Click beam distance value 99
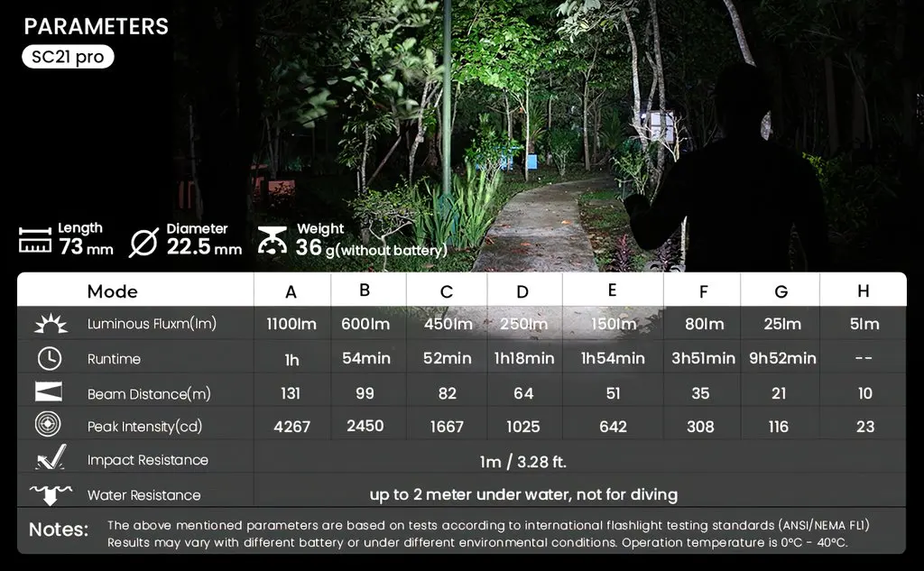924x571 pixels. [365, 393]
